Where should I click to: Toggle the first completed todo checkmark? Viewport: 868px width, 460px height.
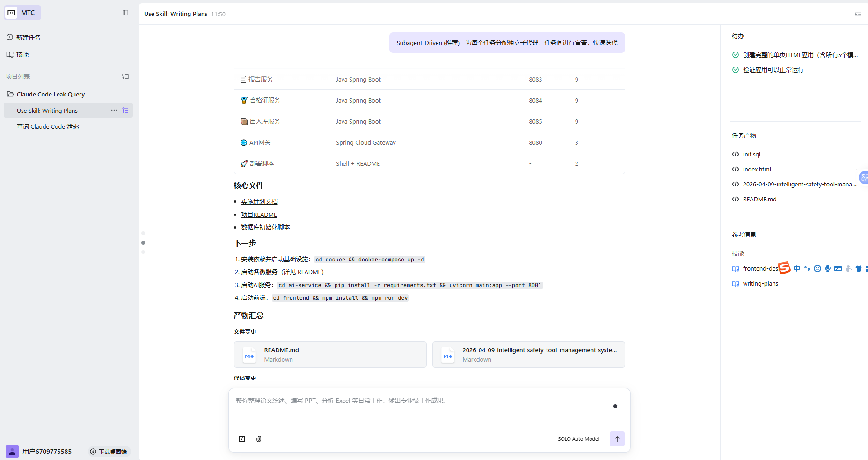[736, 55]
